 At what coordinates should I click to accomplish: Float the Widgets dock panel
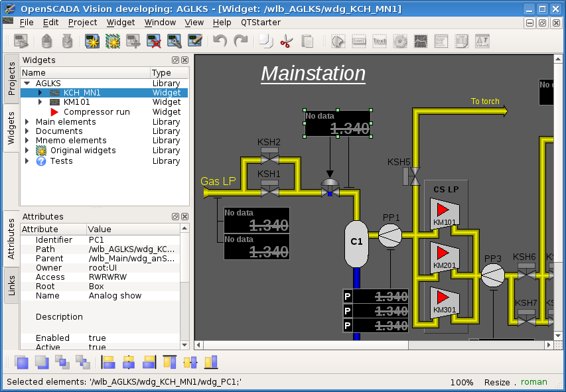(175, 60)
